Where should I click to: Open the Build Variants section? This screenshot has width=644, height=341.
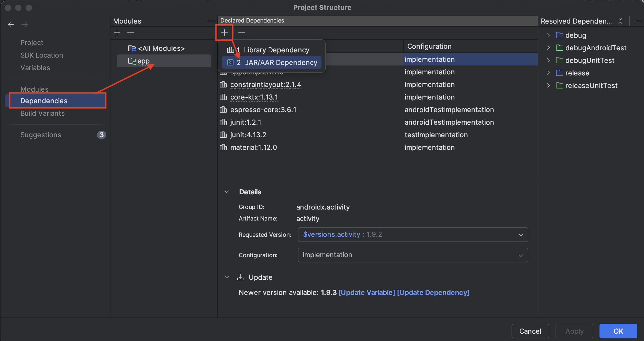42,113
